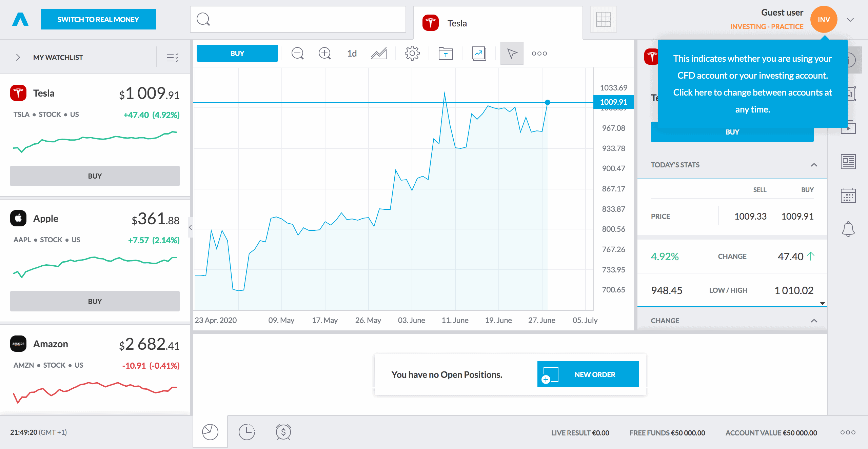868x449 pixels.
Task: Click New Order button
Action: tap(588, 374)
